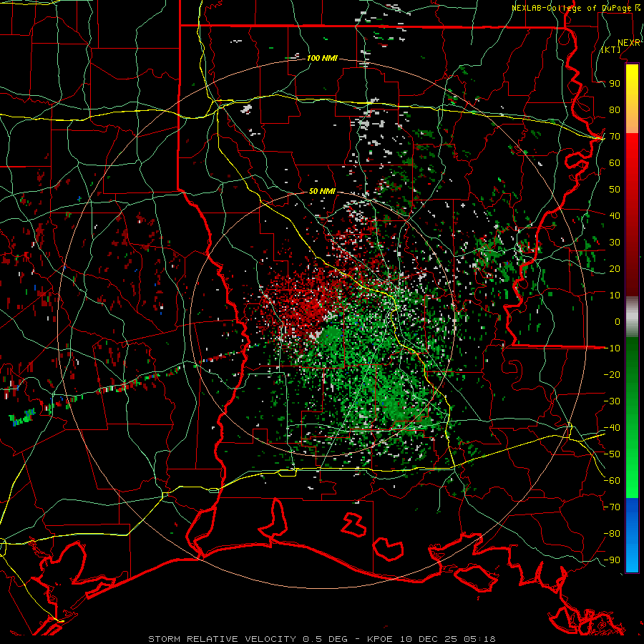The image size is (644, 644).
Task: Click the "KPOE" station identifier in caption
Action: tap(379, 639)
